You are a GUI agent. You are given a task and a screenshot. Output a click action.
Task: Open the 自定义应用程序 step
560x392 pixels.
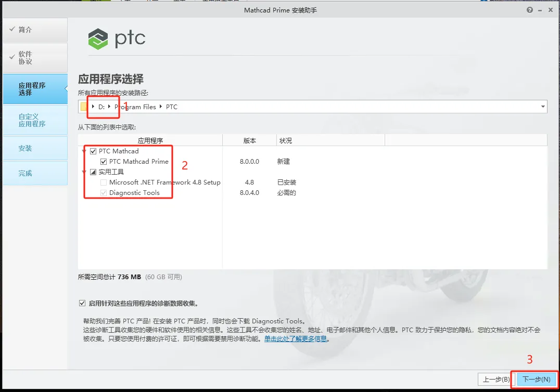35,120
